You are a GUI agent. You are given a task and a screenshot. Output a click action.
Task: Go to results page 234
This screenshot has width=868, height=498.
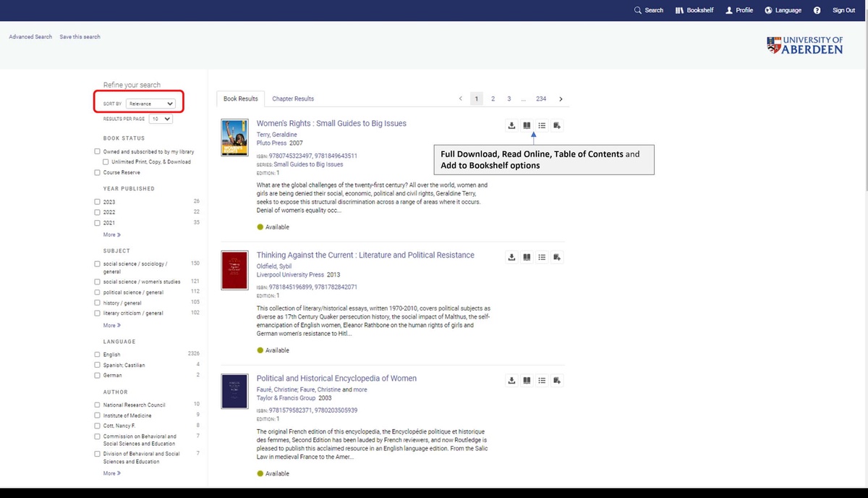541,98
